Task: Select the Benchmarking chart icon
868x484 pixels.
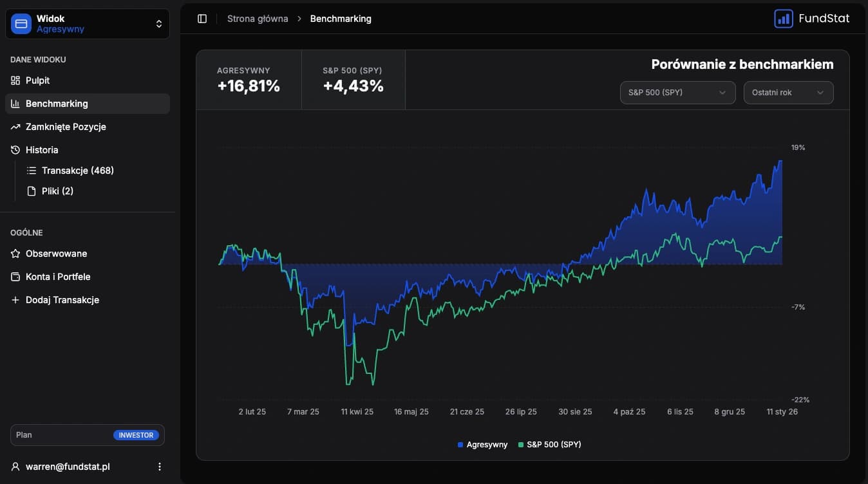Action: tap(14, 103)
